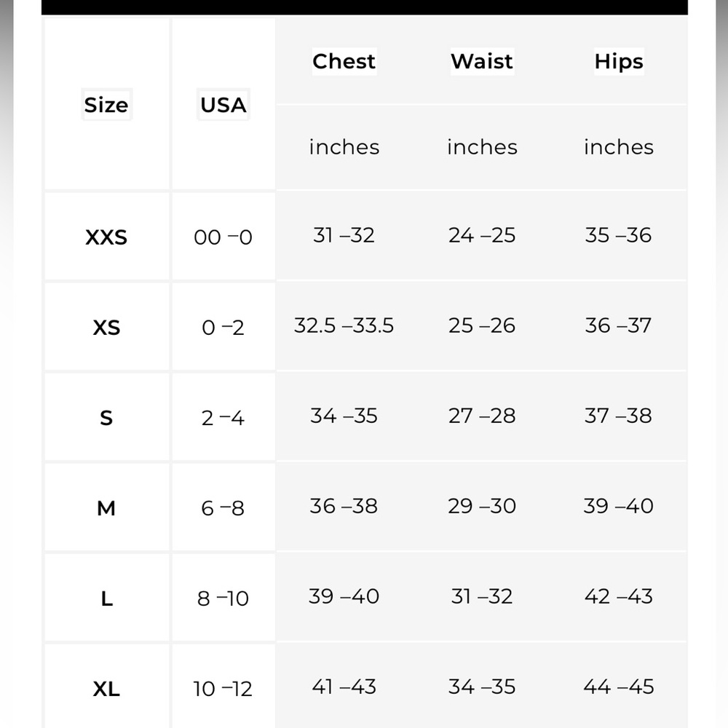Select hips value 44–45

pos(619,687)
